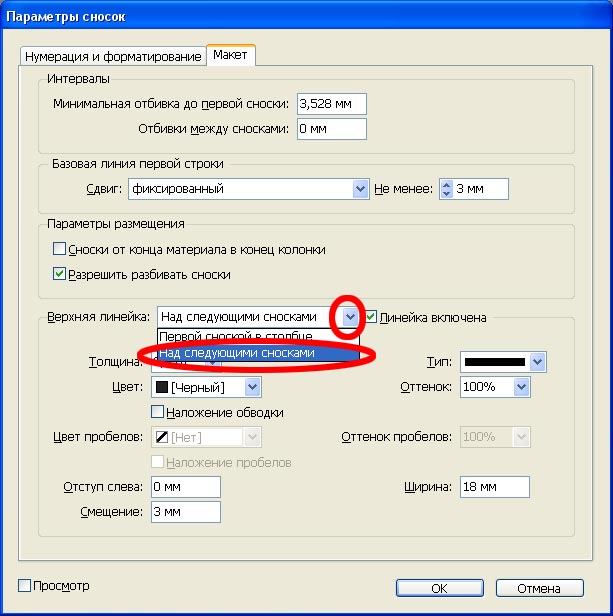Edit Отбивки между сносками field

pos(332,129)
